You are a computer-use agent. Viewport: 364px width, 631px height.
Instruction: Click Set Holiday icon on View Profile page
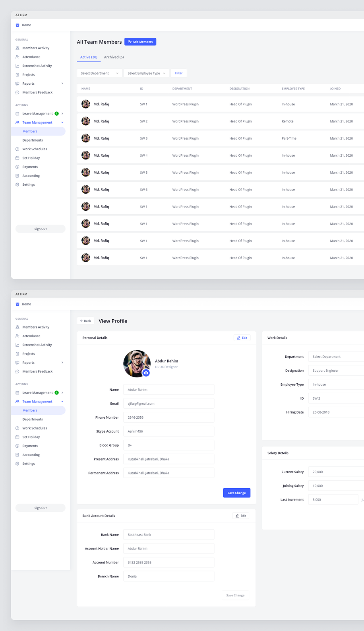(x=17, y=437)
